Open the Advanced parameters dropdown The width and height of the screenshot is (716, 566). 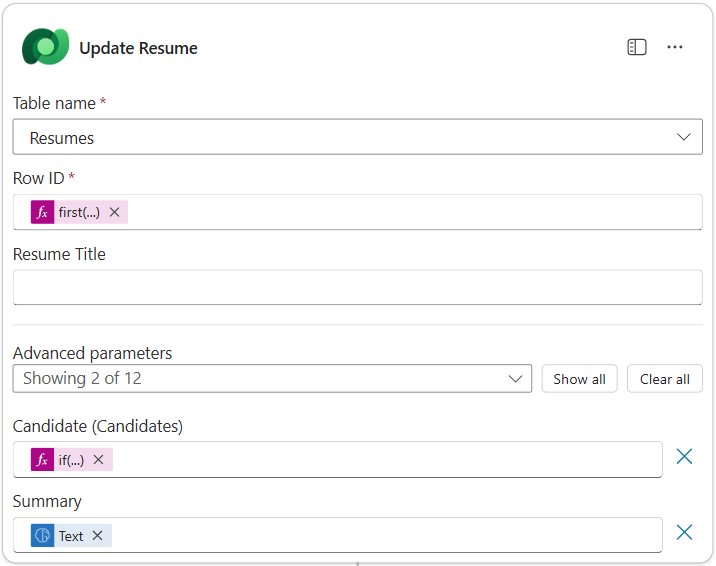pyautogui.click(x=516, y=379)
